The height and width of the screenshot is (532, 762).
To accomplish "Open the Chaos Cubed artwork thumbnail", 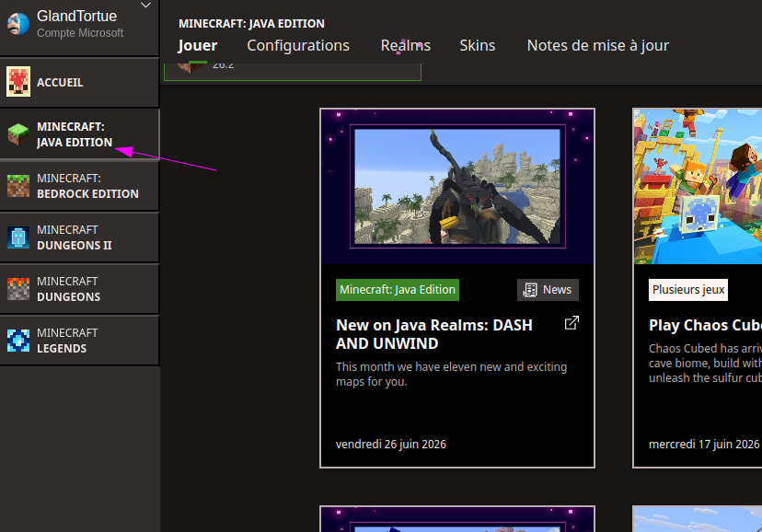I will [x=698, y=187].
